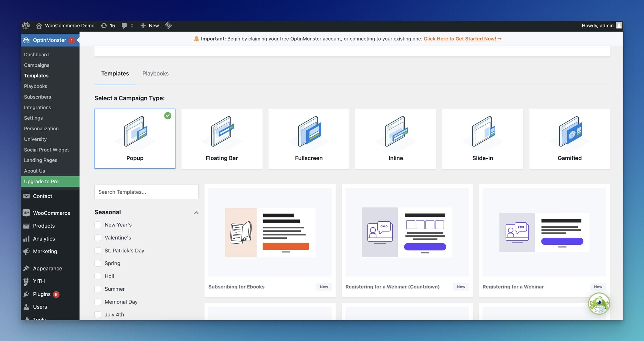Enable the Summer filter checkbox
This screenshot has height=341, width=644.
(x=98, y=289)
